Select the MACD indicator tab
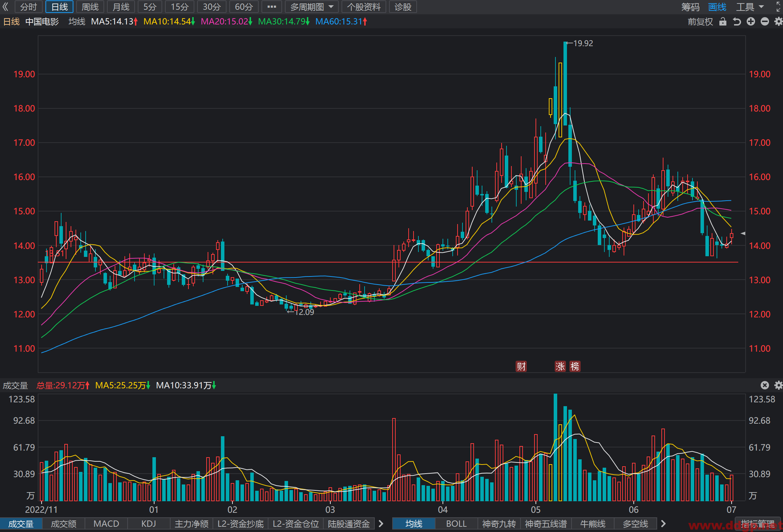Image resolution: width=783 pixels, height=532 pixels. point(106,524)
